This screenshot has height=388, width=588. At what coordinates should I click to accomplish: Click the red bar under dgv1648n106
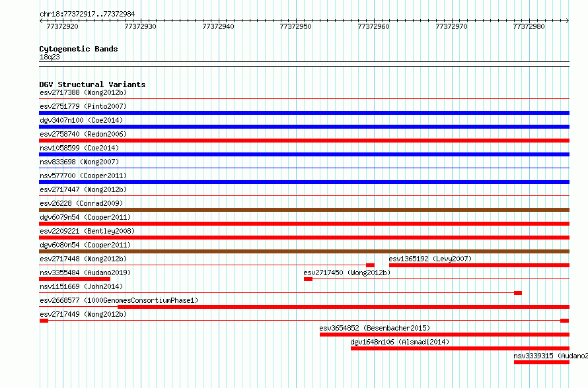460,348
